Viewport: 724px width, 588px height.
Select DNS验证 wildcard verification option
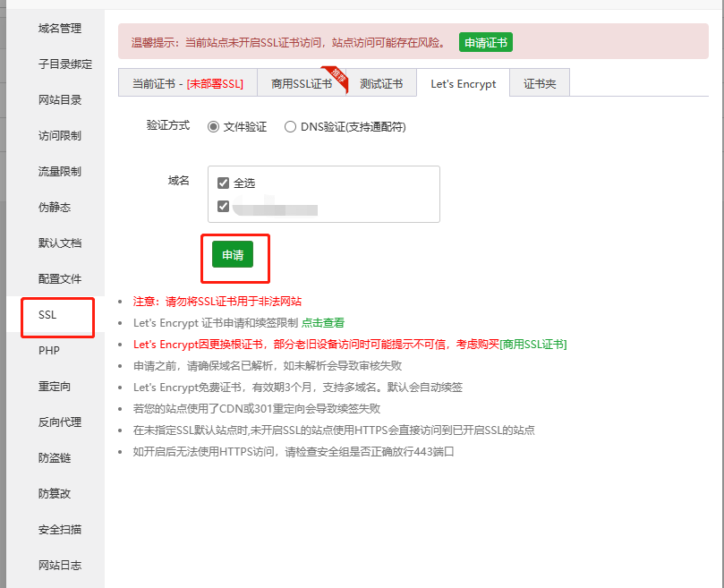(x=290, y=127)
